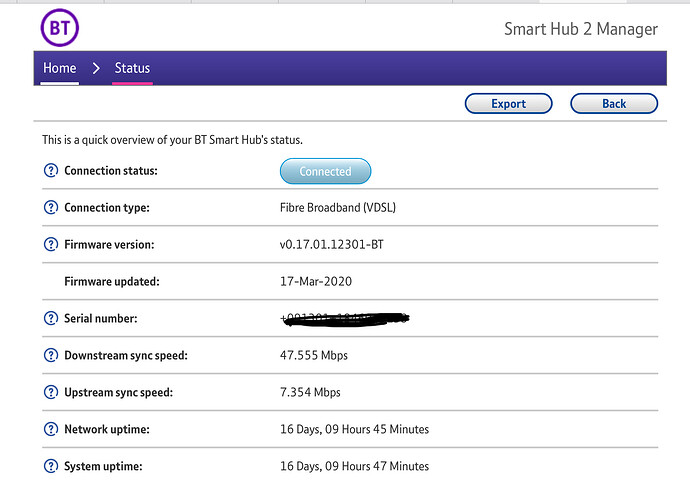Click the 'Firmware updated:' label
Image resolution: width=690 pixels, height=480 pixels.
click(x=112, y=282)
